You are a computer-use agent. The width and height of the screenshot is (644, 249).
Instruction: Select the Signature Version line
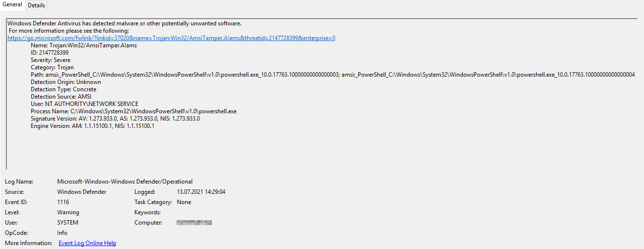115,119
